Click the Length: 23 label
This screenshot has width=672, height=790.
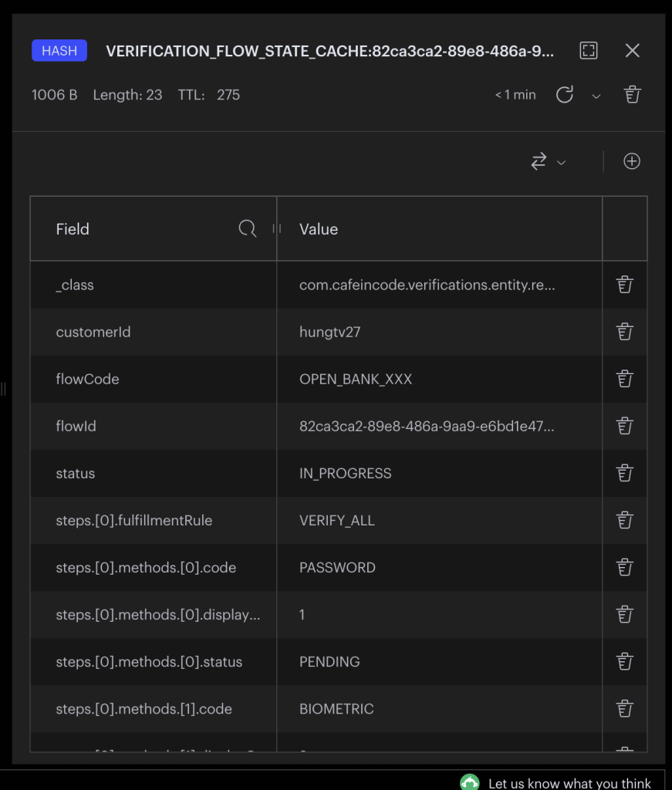pos(127,95)
